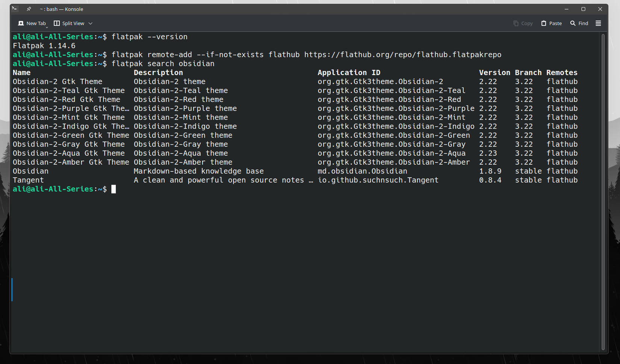
Task: Click the Split View panes icon
Action: (56, 23)
